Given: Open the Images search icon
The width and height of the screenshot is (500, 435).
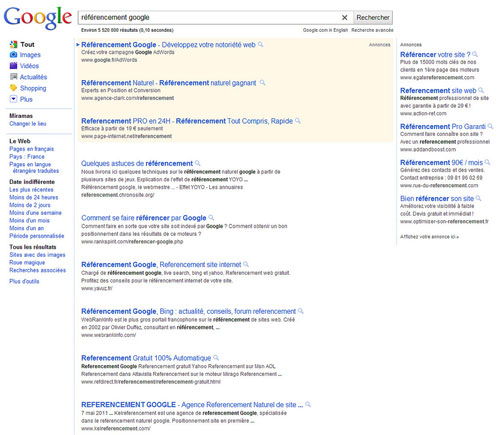Looking at the screenshot, I should [x=13, y=55].
